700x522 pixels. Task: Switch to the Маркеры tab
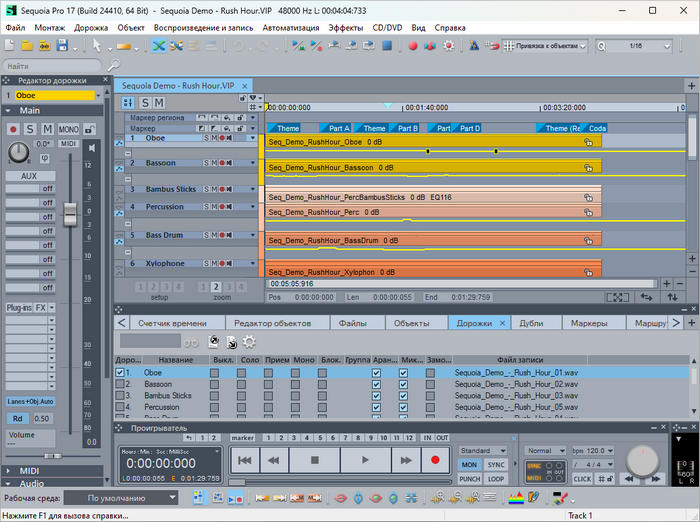(x=589, y=323)
